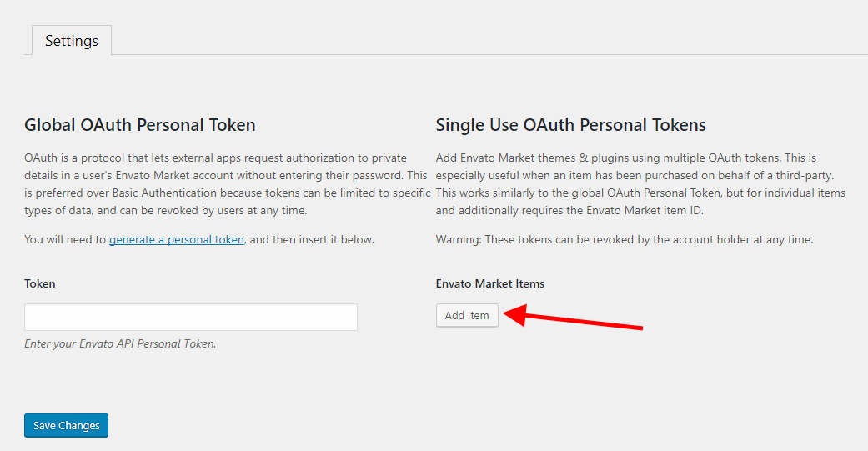Click the Token field label

click(x=40, y=283)
